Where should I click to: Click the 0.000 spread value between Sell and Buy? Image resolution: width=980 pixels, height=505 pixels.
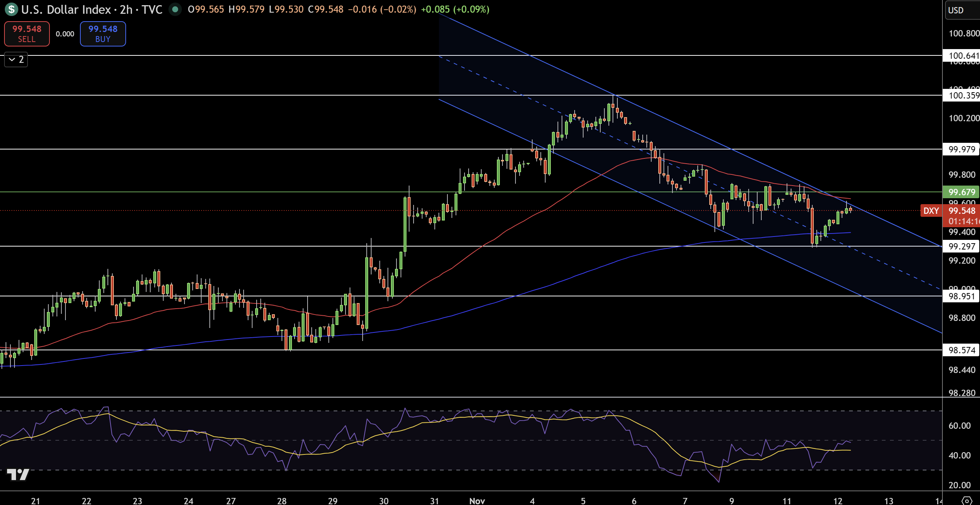pyautogui.click(x=65, y=33)
